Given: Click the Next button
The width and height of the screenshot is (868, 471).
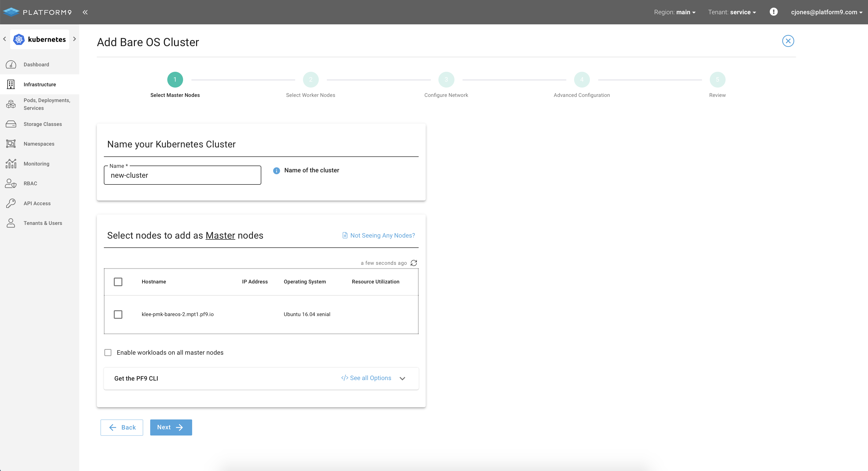Looking at the screenshot, I should 171,427.
